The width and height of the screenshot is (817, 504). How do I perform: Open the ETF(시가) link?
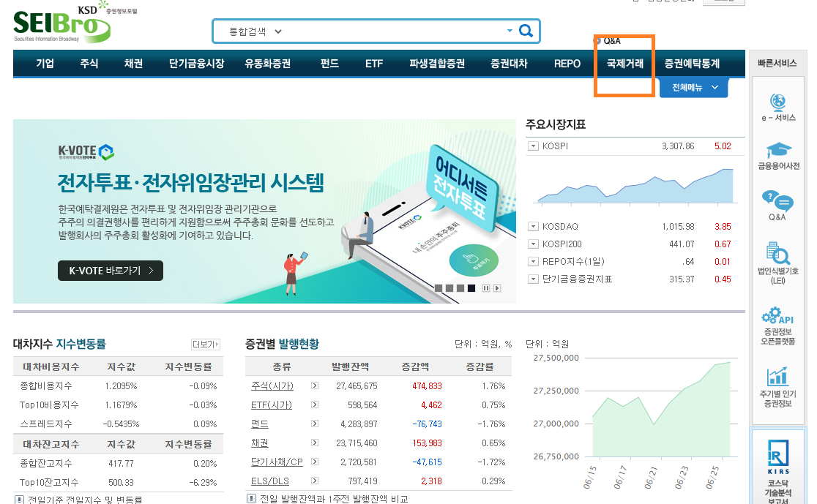[x=272, y=405]
